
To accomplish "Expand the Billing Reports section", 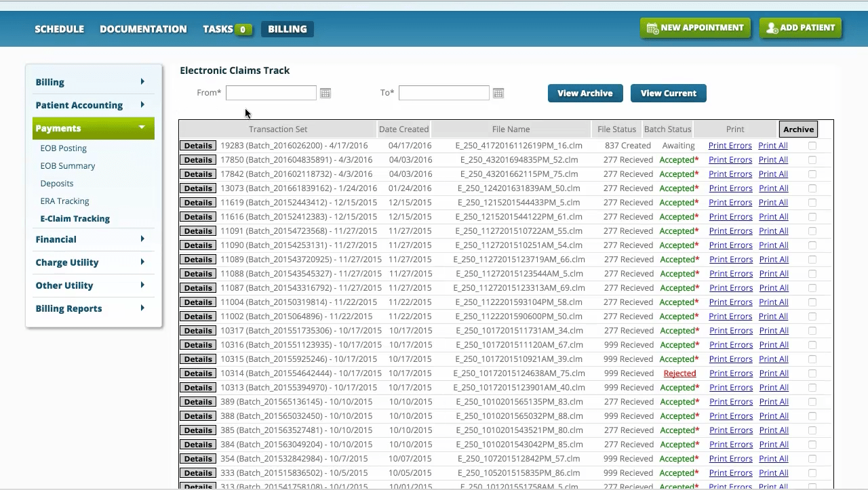I will (94, 308).
